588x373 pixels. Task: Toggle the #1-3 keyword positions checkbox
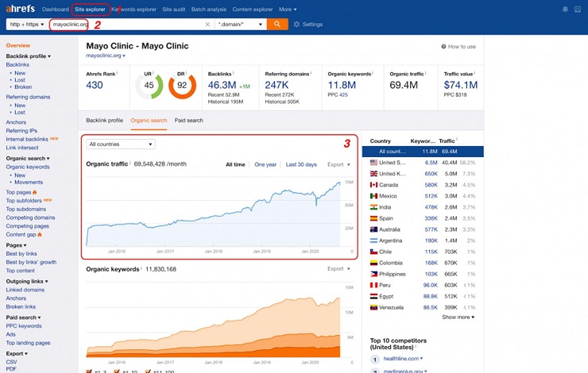[89, 371]
